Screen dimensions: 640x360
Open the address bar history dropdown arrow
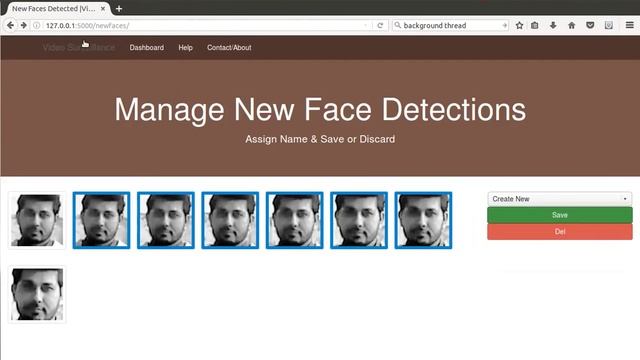tap(365, 25)
